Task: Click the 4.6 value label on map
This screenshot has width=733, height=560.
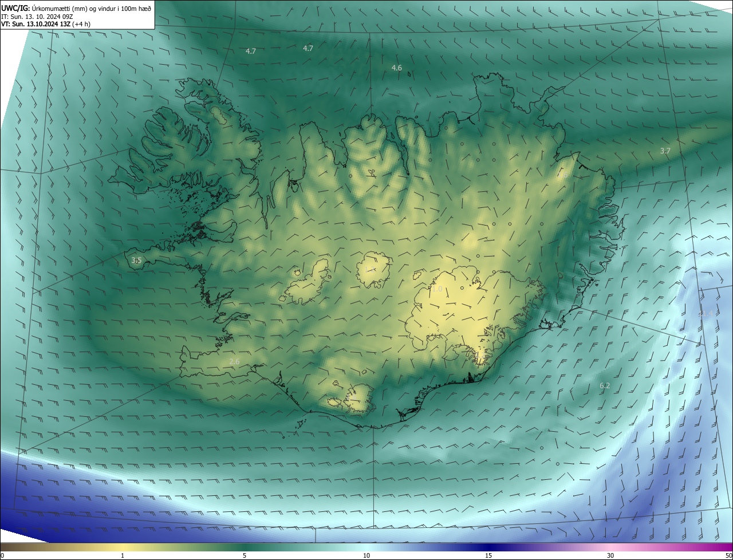Action: (396, 68)
